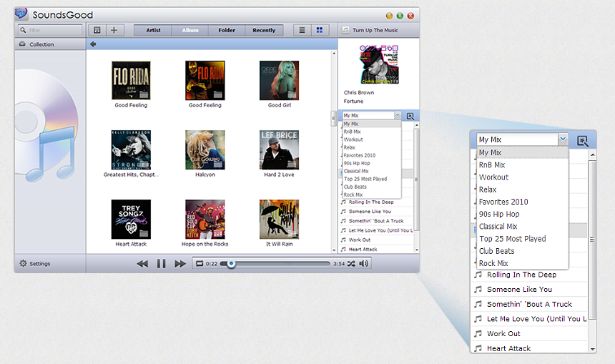Expand the My Mix playlist dropdown arrow
Screen dimensions: 615x364
[398, 115]
